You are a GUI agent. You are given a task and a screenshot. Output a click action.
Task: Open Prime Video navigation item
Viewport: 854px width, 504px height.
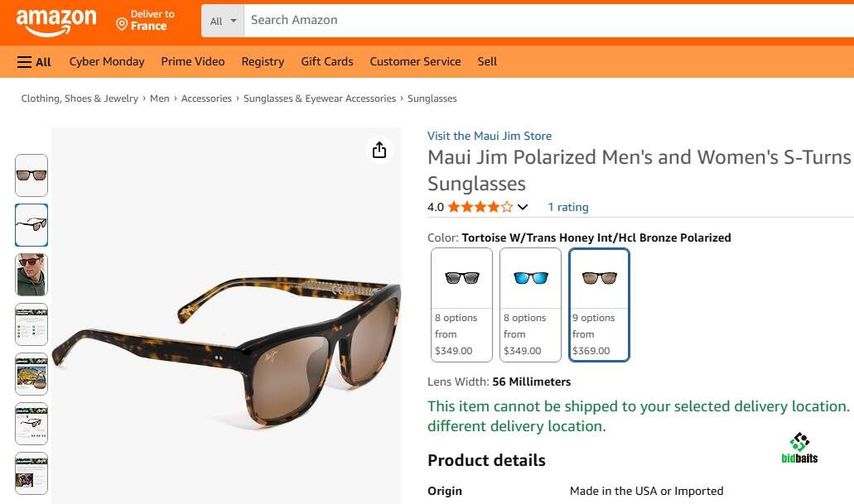[x=193, y=62]
